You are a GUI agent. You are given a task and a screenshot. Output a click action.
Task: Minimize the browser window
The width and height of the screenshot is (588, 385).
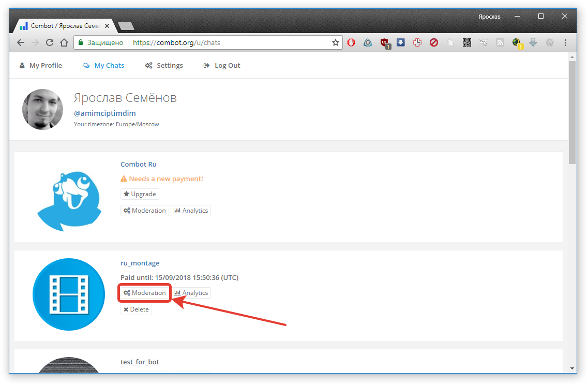[x=517, y=16]
